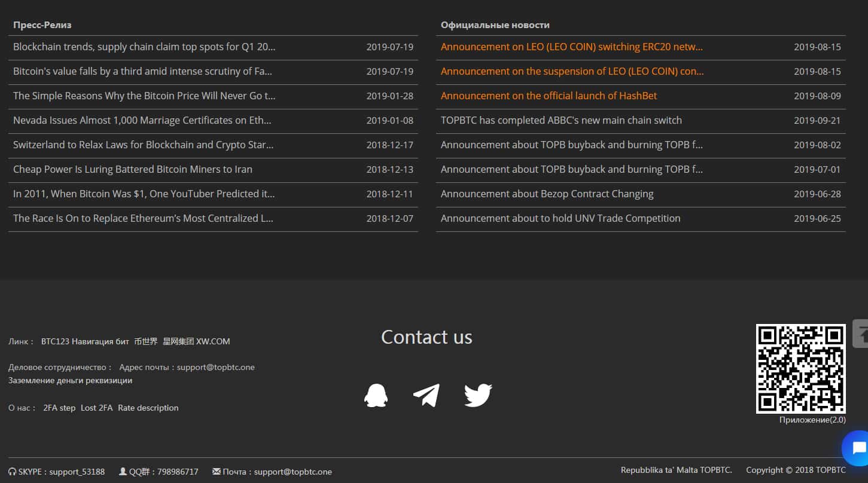
Task: Open Blockchain trends supply chain article
Action: pyautogui.click(x=144, y=47)
